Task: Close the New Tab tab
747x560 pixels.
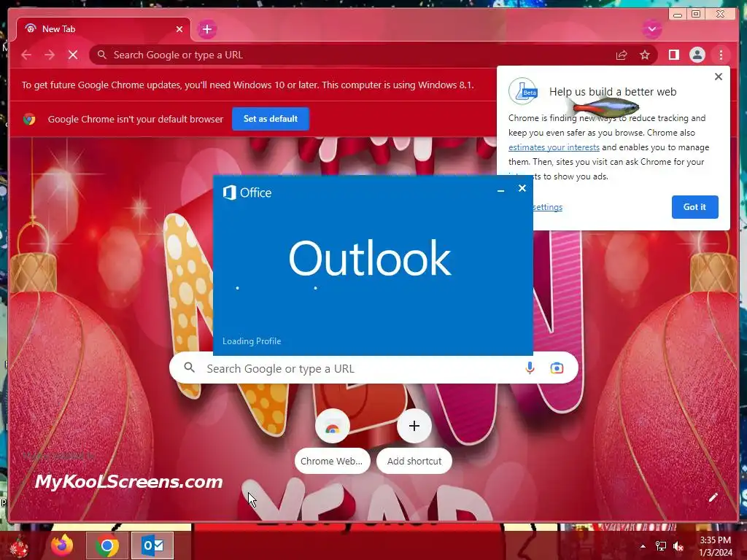Action: (179, 29)
